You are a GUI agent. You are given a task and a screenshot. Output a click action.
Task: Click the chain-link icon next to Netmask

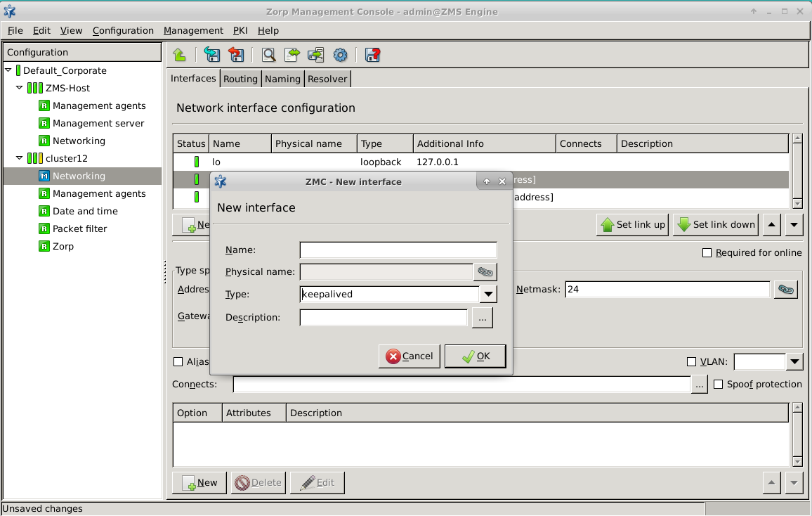(x=785, y=288)
